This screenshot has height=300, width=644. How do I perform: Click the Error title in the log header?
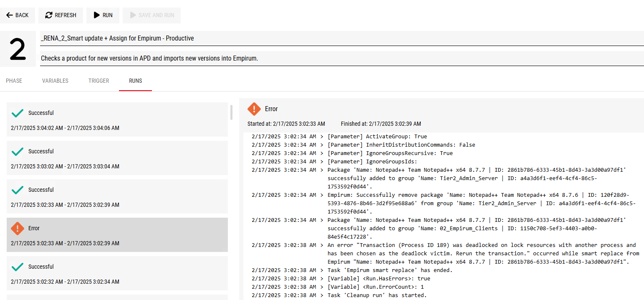(x=271, y=109)
